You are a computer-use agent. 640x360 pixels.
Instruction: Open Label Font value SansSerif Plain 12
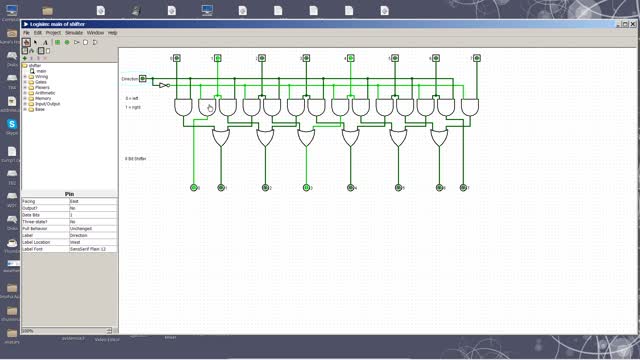click(93, 249)
